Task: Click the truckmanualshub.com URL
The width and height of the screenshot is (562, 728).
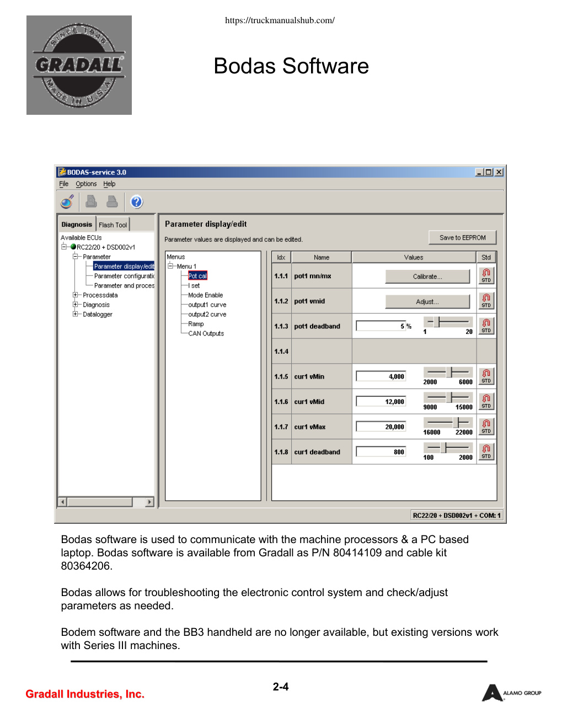Action: click(x=280, y=20)
